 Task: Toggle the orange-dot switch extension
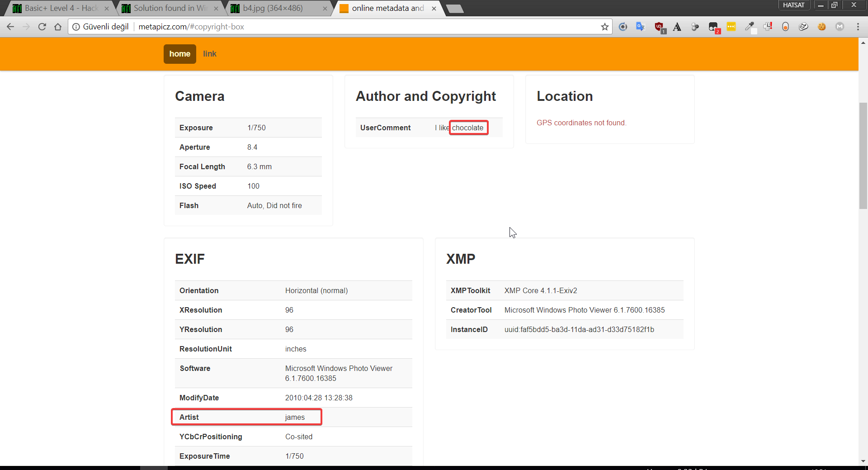(x=785, y=27)
